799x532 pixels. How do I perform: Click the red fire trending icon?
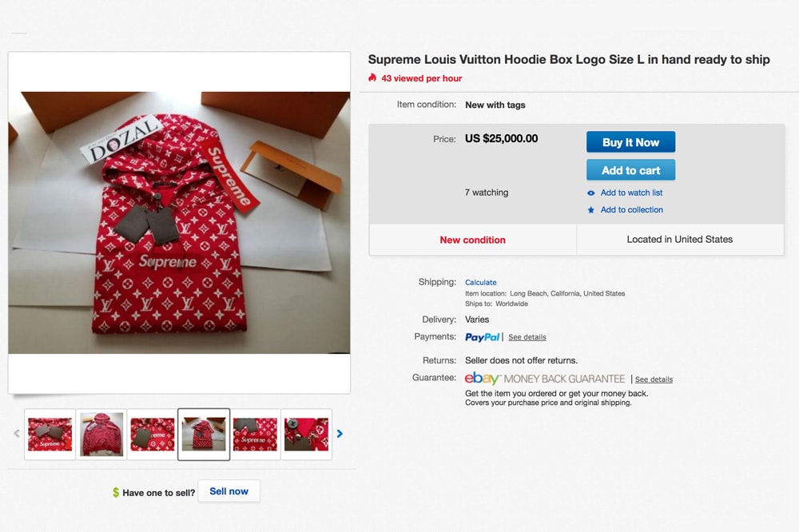[x=372, y=78]
